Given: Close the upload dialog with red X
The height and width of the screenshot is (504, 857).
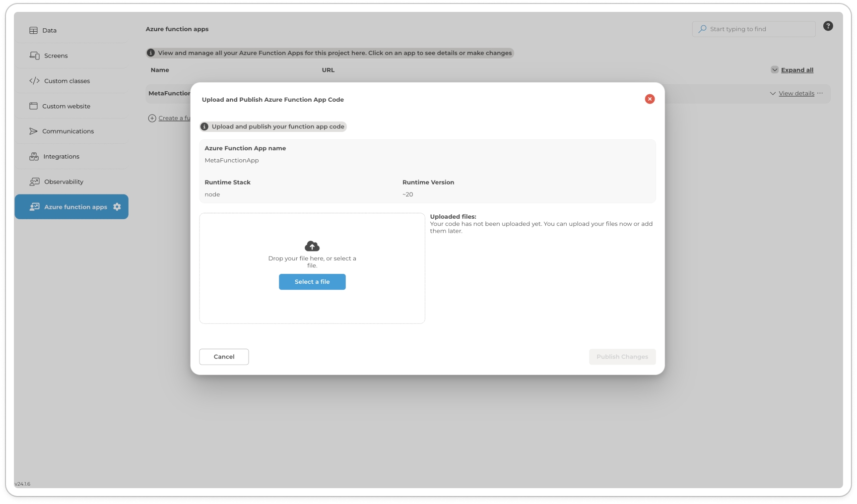Looking at the screenshot, I should [649, 99].
